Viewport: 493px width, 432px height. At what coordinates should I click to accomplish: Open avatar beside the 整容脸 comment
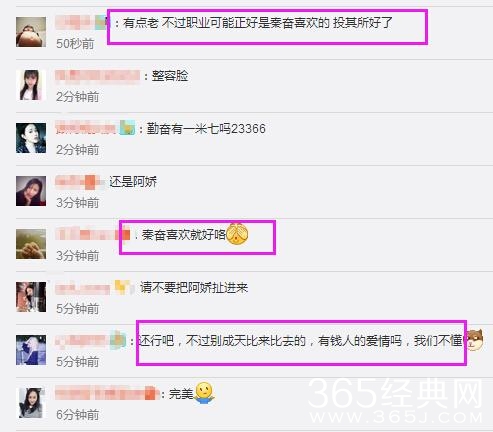click(x=31, y=85)
